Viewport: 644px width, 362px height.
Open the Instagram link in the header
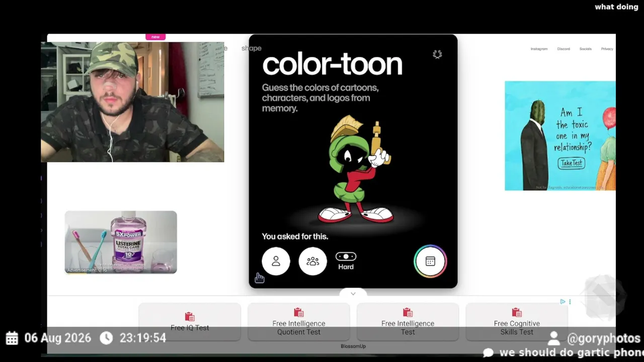click(539, 49)
